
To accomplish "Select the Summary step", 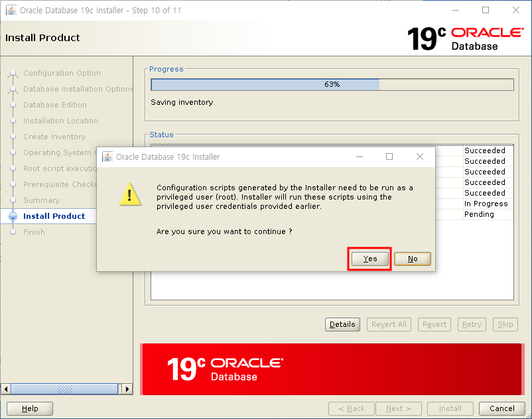I will [41, 200].
